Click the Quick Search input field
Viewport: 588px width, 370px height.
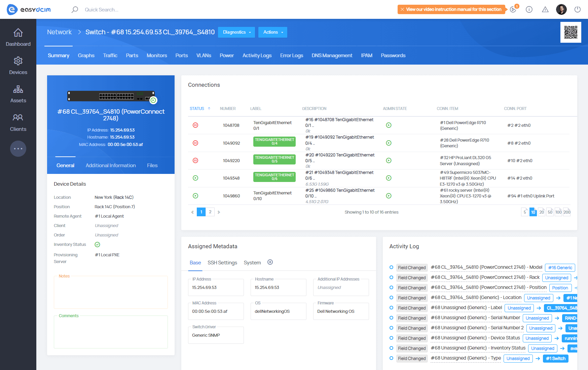pyautogui.click(x=101, y=10)
